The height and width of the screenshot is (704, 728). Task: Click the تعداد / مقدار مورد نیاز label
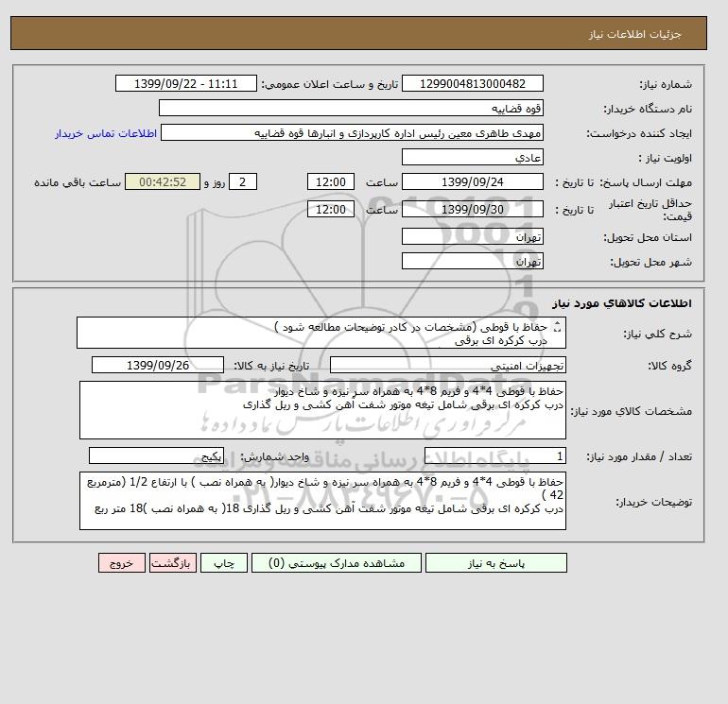(x=639, y=456)
